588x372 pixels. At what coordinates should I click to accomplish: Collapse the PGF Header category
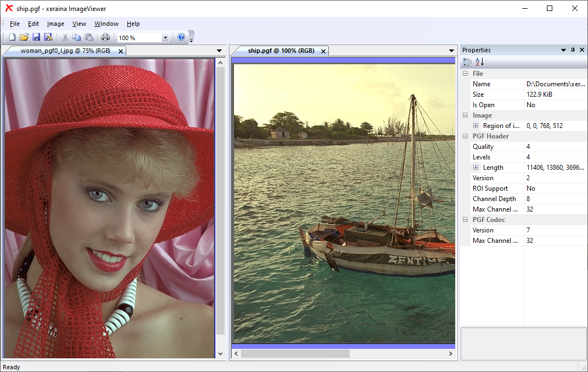click(x=465, y=136)
